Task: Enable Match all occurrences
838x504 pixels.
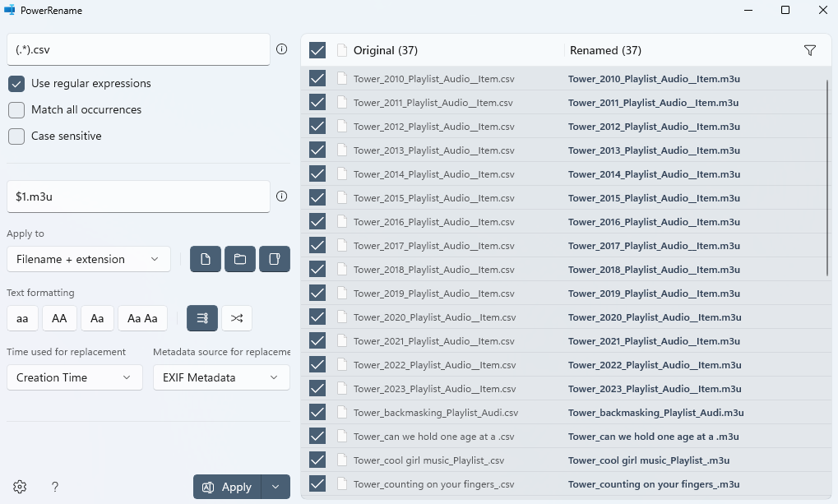Action: [16, 109]
